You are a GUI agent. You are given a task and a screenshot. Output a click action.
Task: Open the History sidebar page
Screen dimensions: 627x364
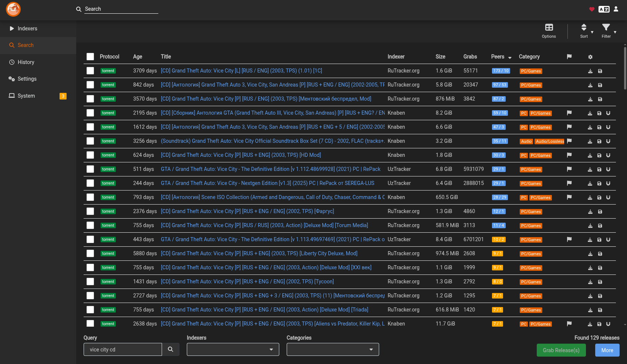(x=38, y=62)
